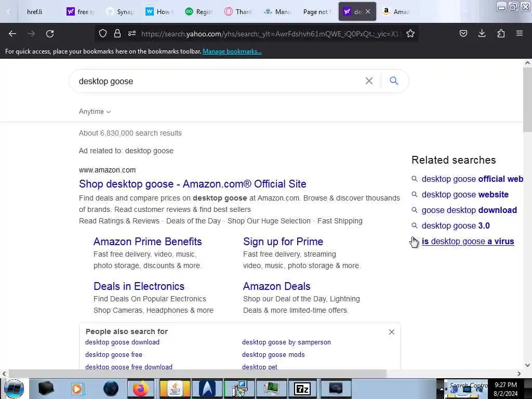Switch to the 'Page not f' tab

pyautogui.click(x=317, y=12)
